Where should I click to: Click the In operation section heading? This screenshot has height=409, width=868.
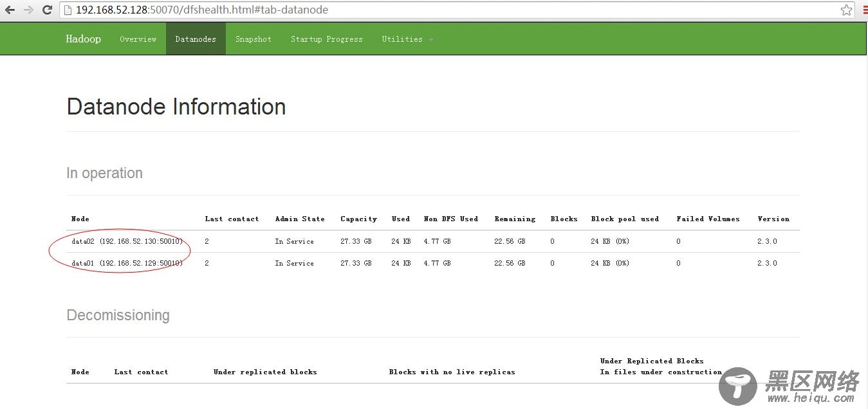pos(104,173)
